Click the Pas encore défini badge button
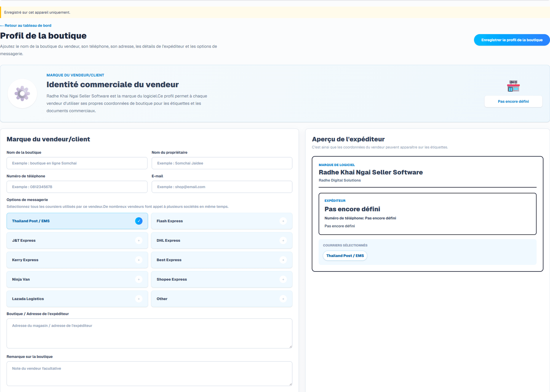This screenshot has height=392, width=550. point(513,101)
